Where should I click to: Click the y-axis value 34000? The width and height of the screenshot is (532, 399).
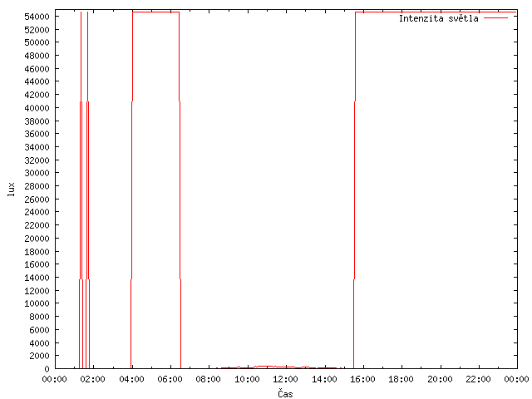tap(37, 147)
